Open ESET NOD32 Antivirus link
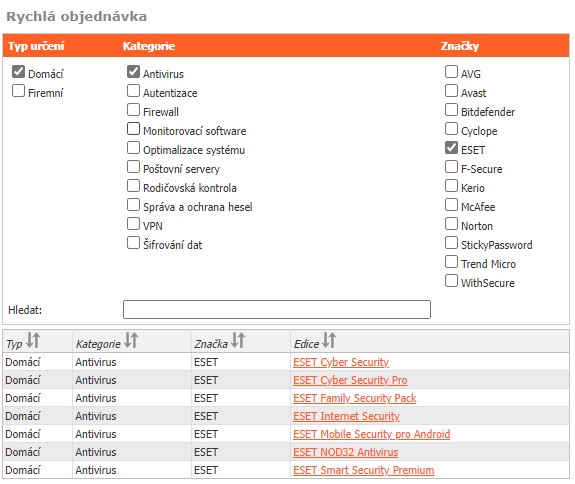 pyautogui.click(x=345, y=452)
